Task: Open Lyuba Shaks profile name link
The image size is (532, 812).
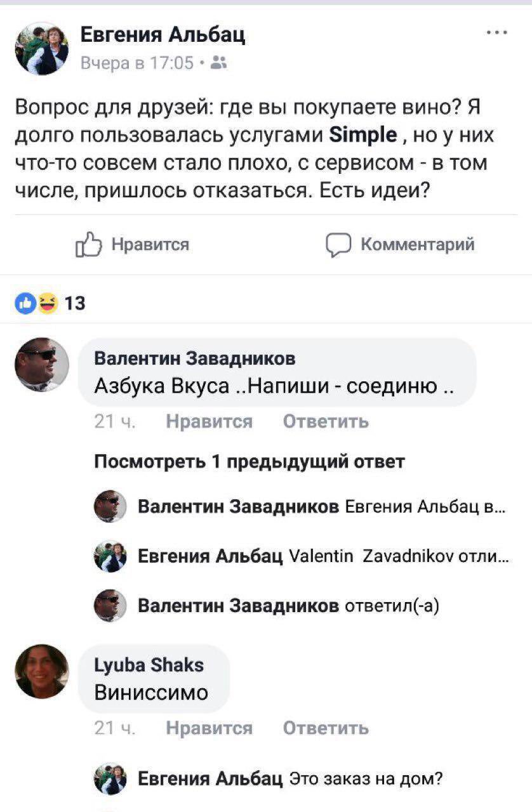Action: click(x=149, y=665)
